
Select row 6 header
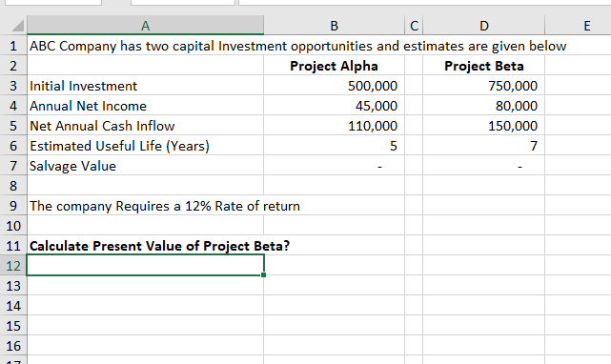pos(13,146)
